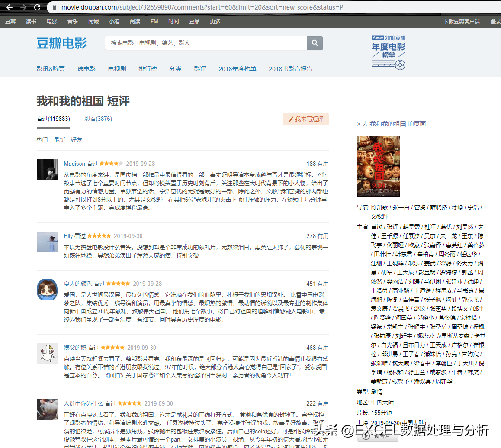Expand the 更多 menu in top bar

click(215, 21)
